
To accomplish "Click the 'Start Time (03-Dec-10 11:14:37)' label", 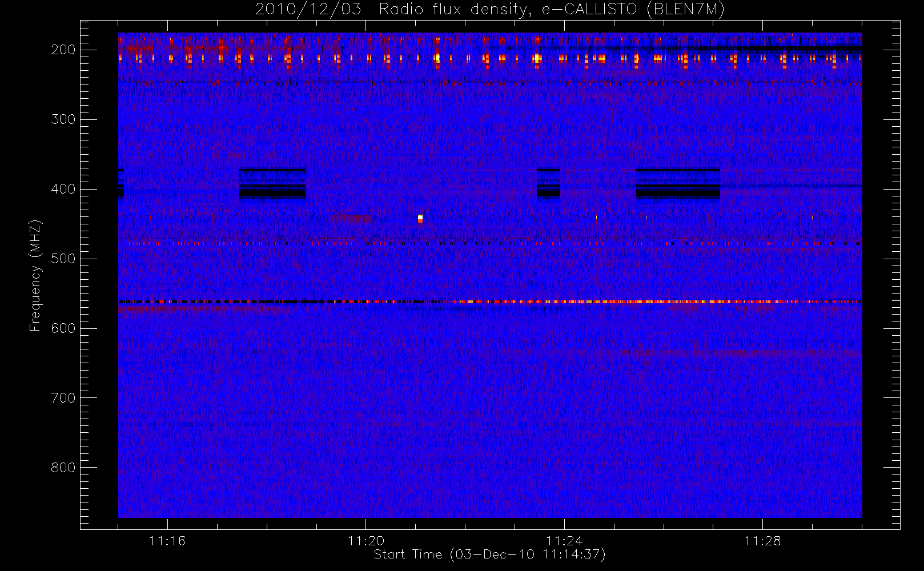I will 489,554.
